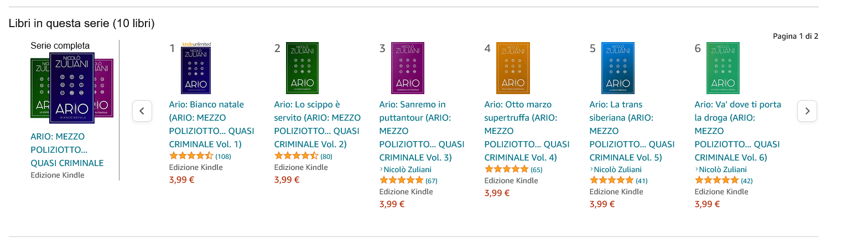Image resolution: width=868 pixels, height=243 pixels.
Task: View the 108 reviews star rating
Action: (191, 156)
